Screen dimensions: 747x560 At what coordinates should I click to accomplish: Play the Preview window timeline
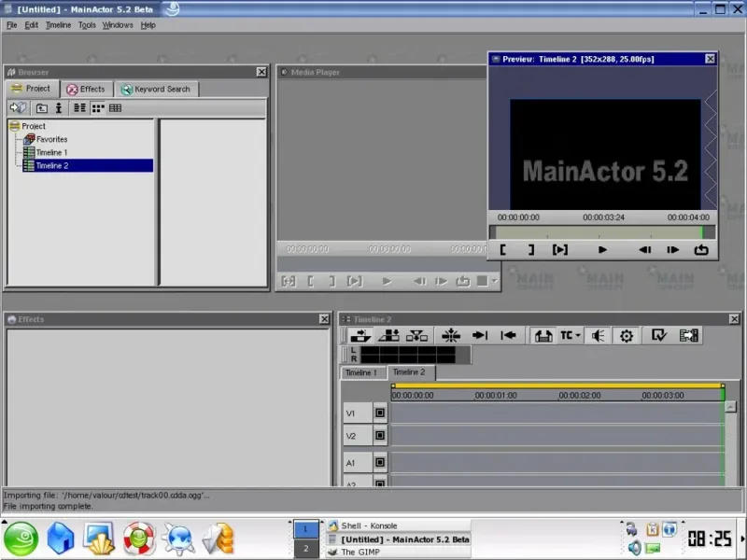602,249
